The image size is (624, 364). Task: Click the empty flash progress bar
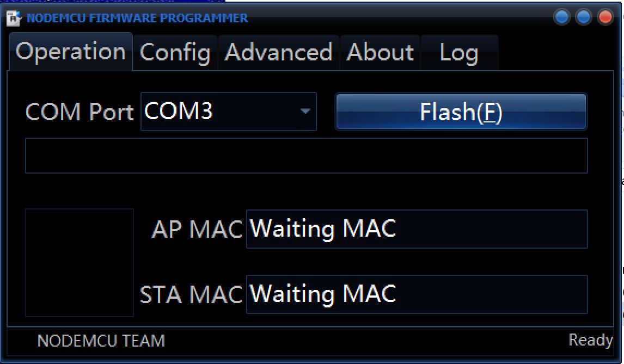307,156
